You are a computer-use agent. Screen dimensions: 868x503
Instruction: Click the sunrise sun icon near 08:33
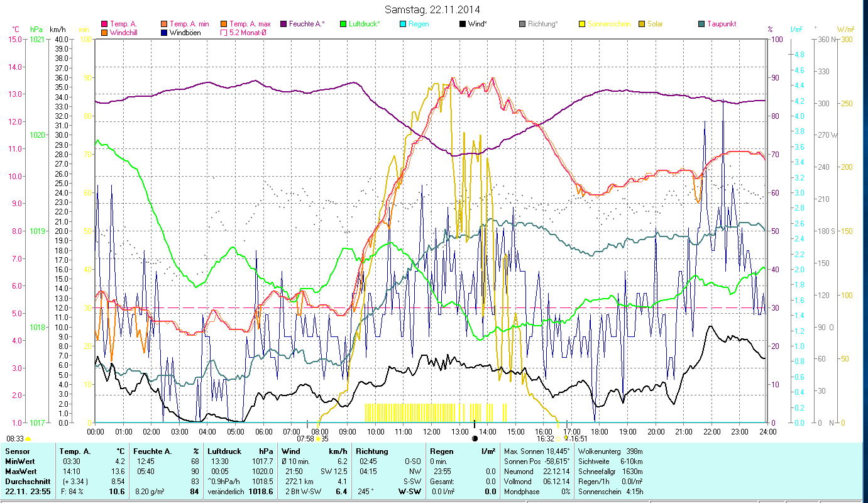point(28,438)
